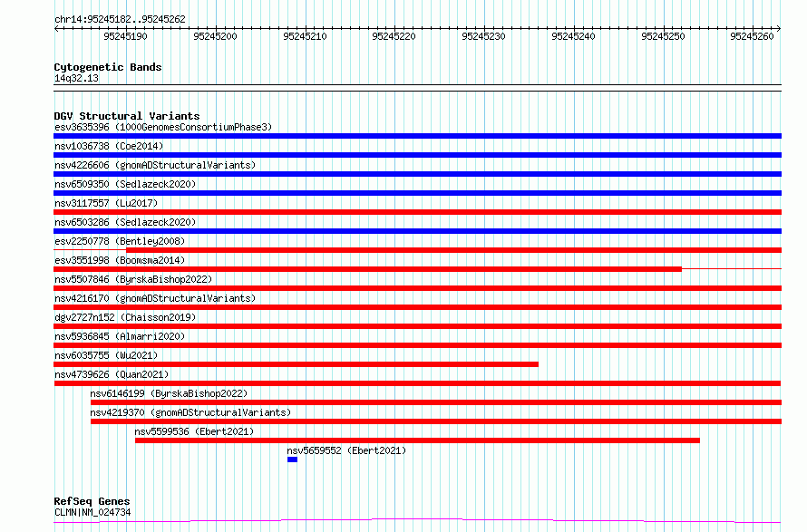Click ruler position 95245260
The height and width of the screenshot is (532, 807).
pyautogui.click(x=752, y=36)
